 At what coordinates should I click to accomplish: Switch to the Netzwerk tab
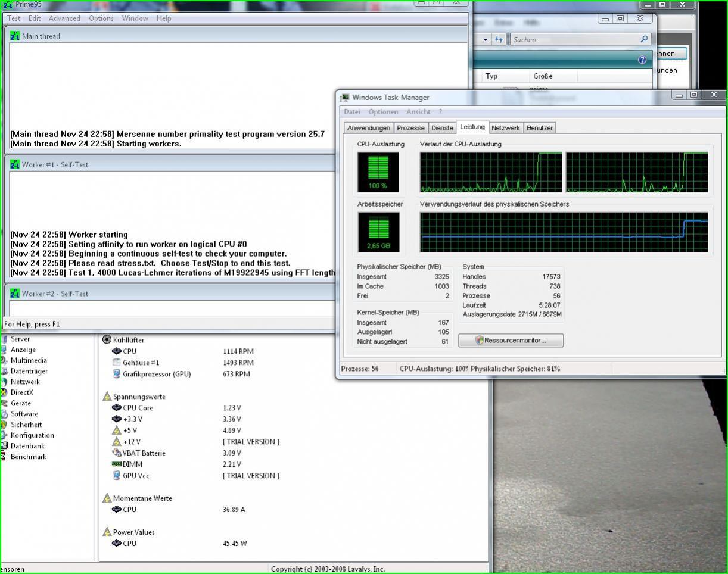click(506, 128)
